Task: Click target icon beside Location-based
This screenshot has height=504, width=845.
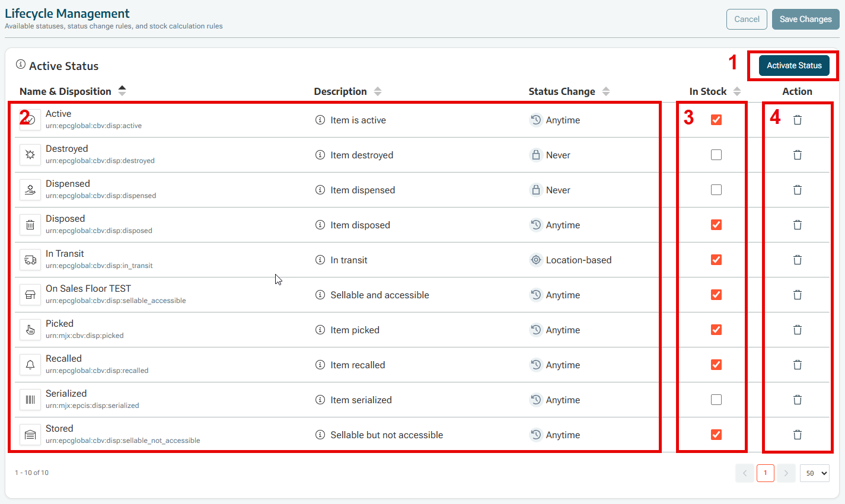Action: pyautogui.click(x=536, y=260)
